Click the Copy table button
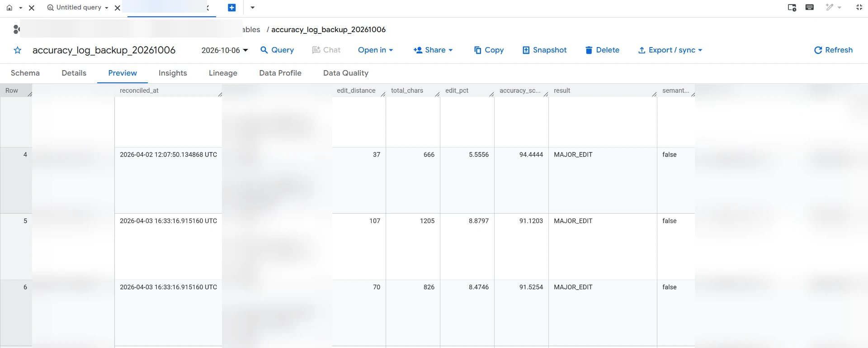This screenshot has height=348, width=868. [489, 50]
